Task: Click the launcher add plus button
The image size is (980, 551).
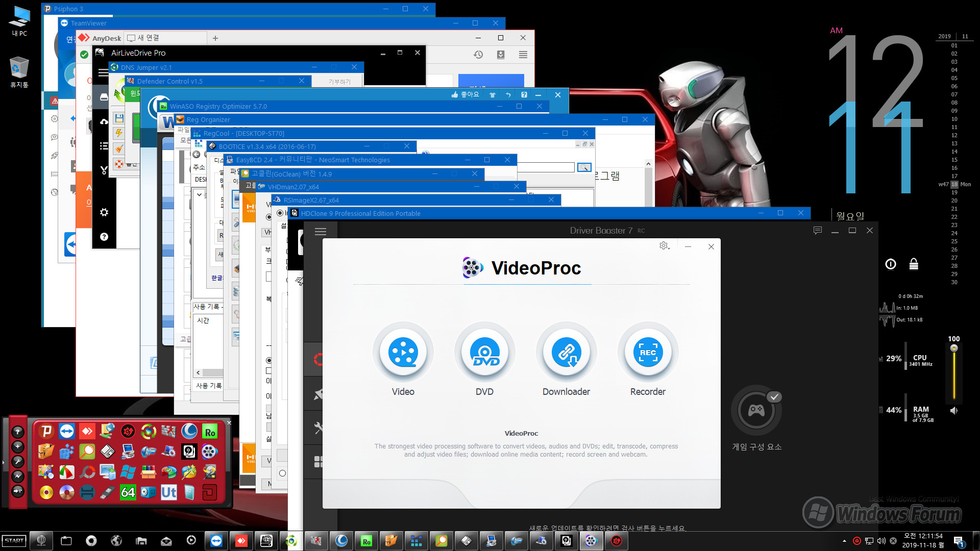Action: tap(18, 447)
